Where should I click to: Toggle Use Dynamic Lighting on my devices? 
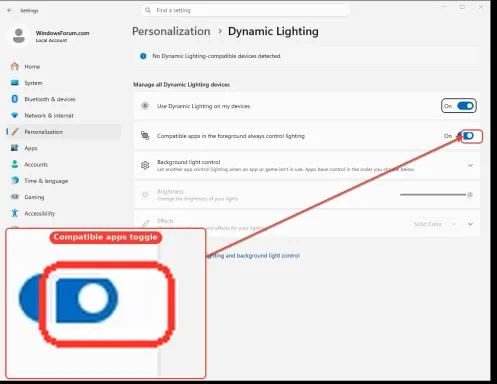(x=465, y=106)
